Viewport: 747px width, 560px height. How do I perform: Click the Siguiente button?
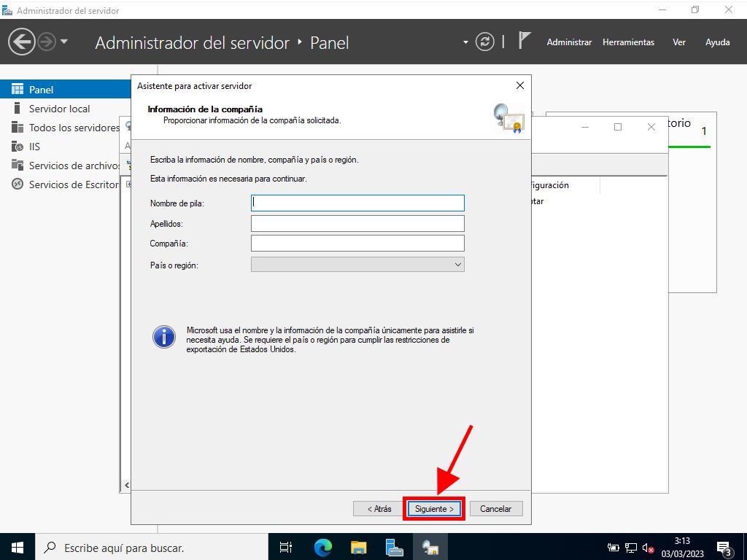[434, 509]
